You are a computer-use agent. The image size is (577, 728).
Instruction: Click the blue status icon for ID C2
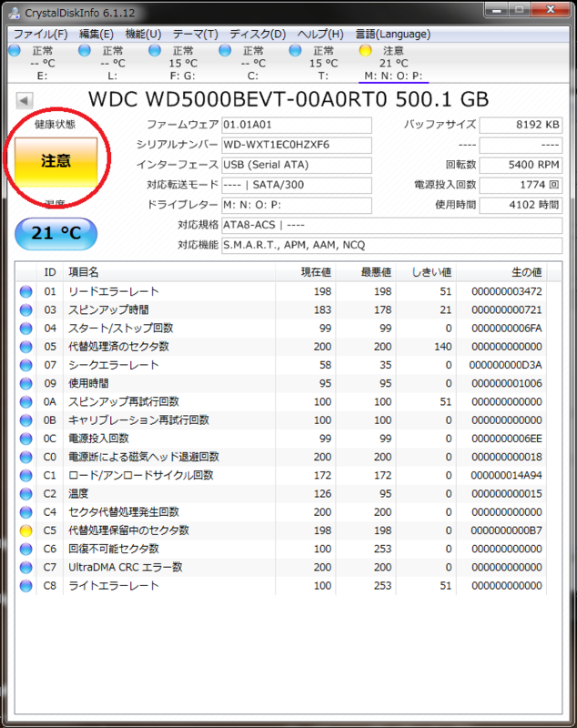(x=26, y=494)
